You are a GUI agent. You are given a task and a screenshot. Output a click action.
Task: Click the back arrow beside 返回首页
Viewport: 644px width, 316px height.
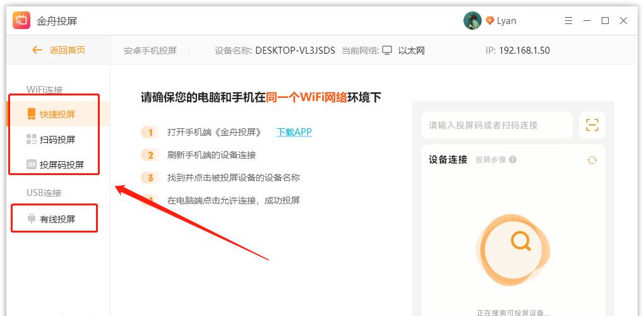[x=37, y=50]
